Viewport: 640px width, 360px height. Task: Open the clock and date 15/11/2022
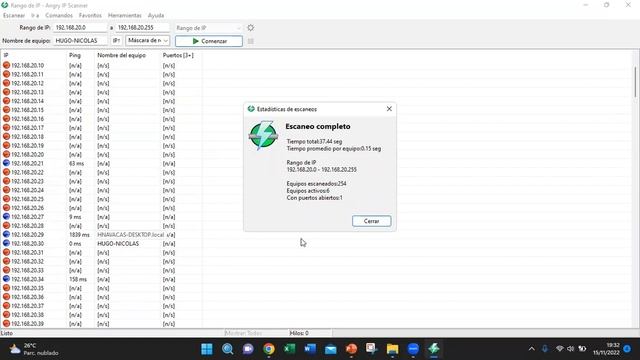point(606,349)
